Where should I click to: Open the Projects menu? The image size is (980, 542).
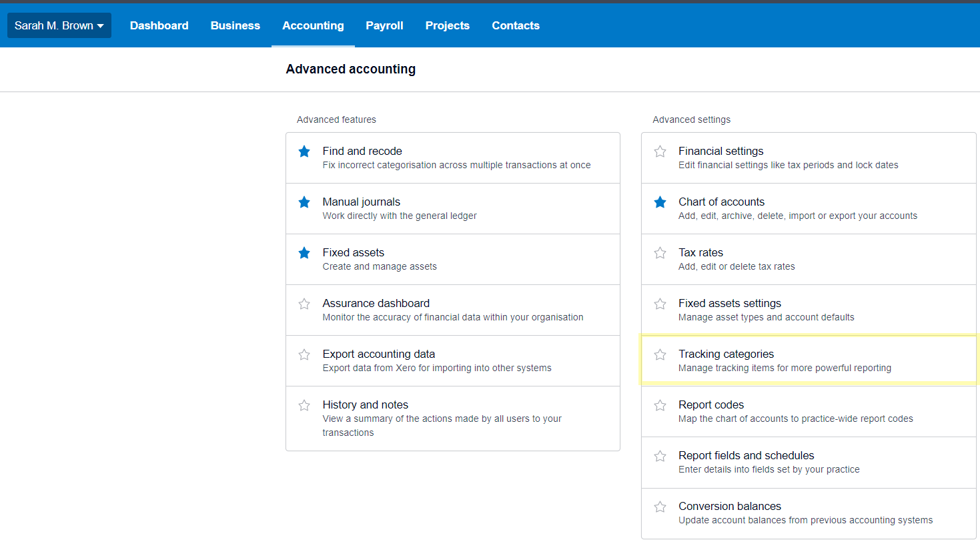[x=448, y=25]
